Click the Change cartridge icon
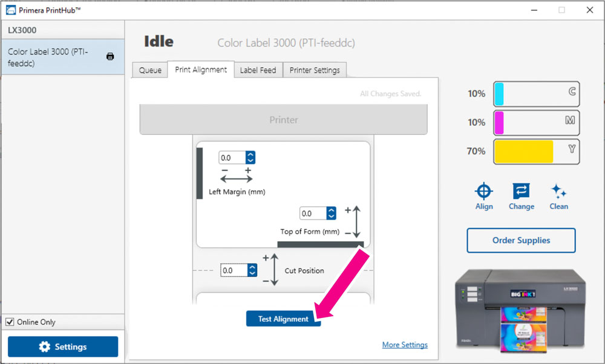 (521, 191)
